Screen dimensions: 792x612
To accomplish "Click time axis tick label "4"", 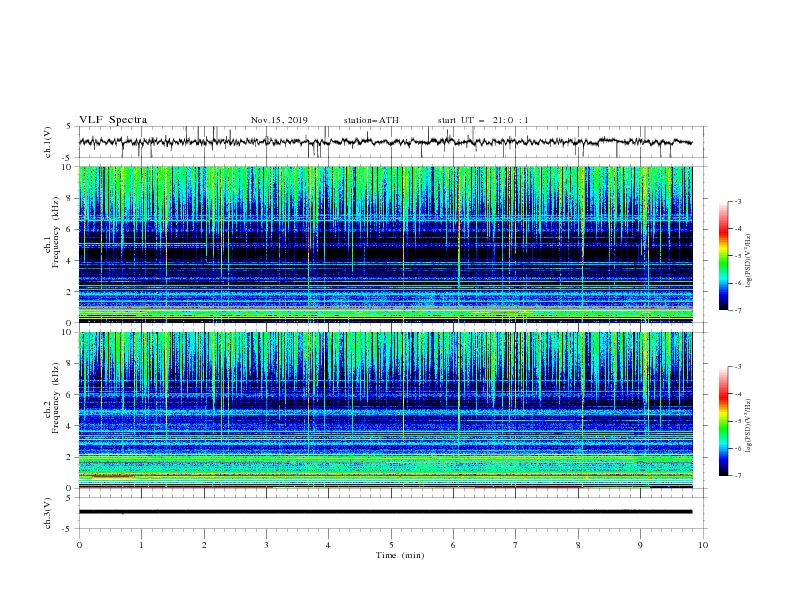I will pos(328,545).
